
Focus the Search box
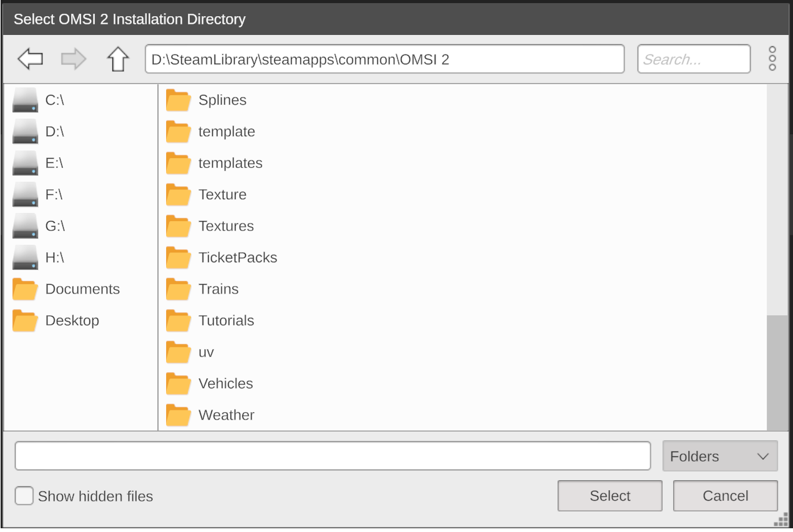click(x=694, y=59)
